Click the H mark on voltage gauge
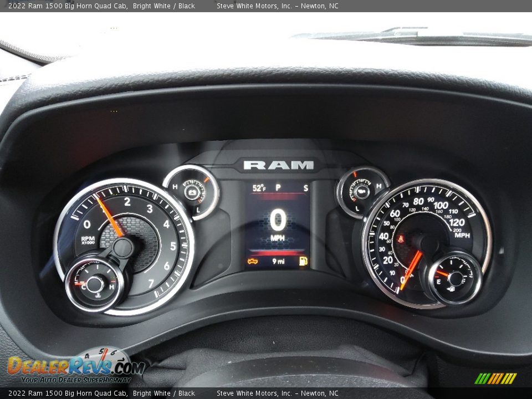Image resolution: width=532 pixels, height=399 pixels. tap(175, 187)
